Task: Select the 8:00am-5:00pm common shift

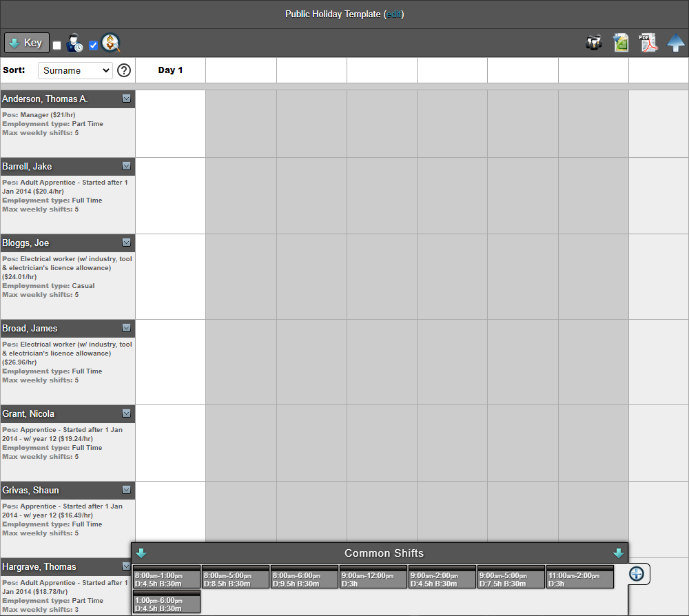Action: click(x=236, y=577)
